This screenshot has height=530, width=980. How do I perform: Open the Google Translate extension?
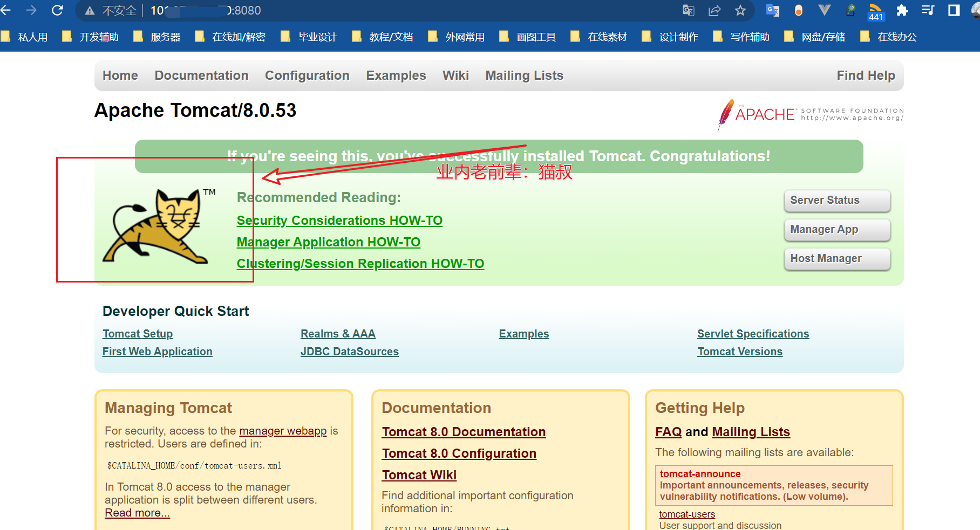click(773, 10)
